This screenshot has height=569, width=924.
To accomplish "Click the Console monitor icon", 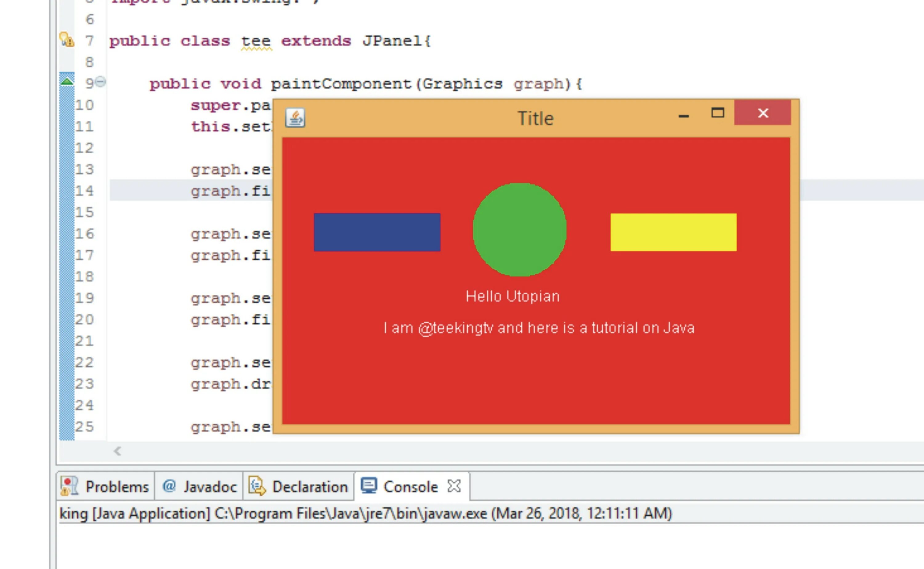I will 369,486.
